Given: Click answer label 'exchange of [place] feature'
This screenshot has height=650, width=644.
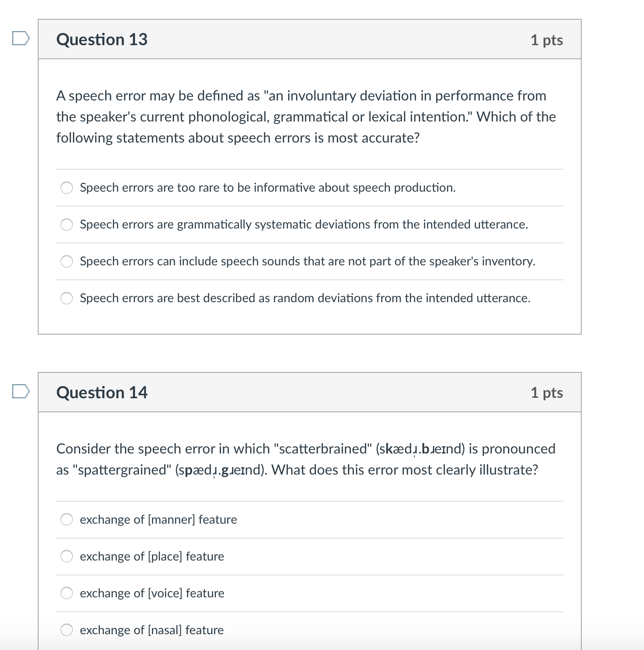Looking at the screenshot, I should tap(152, 556).
